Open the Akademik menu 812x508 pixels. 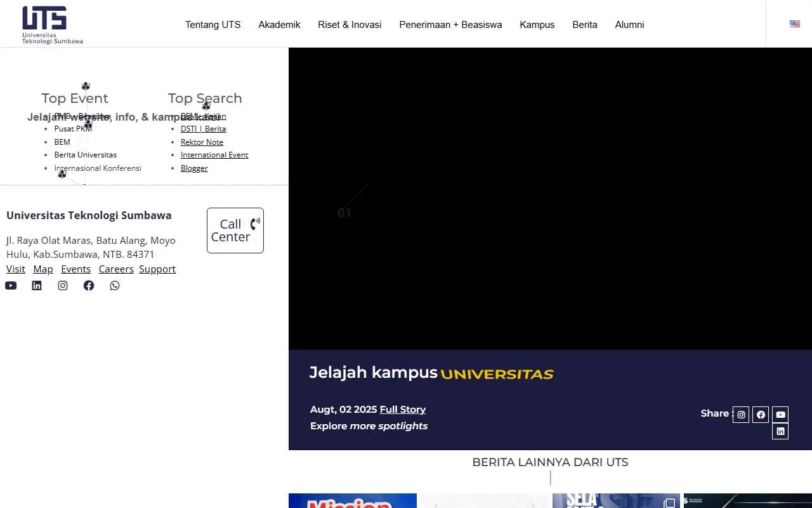click(279, 25)
